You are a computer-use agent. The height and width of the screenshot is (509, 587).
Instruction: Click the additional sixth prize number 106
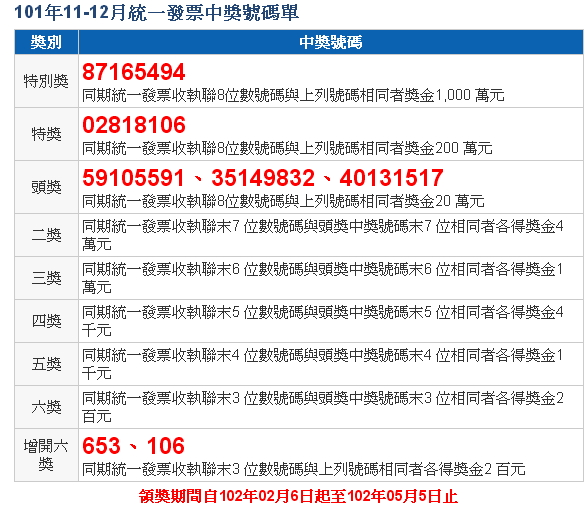tap(165, 446)
